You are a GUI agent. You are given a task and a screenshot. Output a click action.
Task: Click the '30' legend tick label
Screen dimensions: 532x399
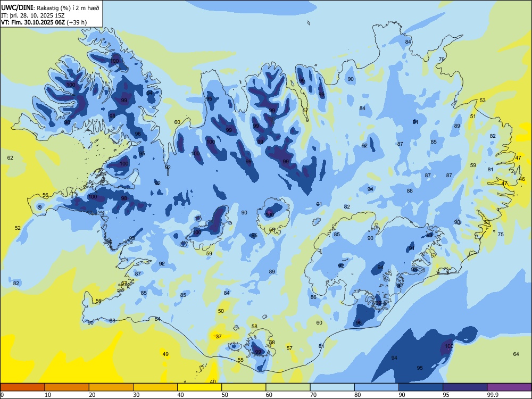[136, 395]
